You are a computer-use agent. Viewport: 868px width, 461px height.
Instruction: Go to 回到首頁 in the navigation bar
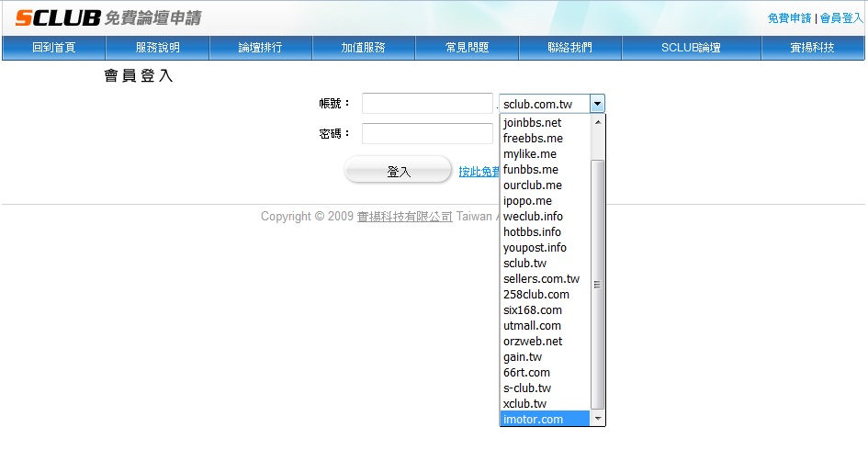[x=53, y=48]
